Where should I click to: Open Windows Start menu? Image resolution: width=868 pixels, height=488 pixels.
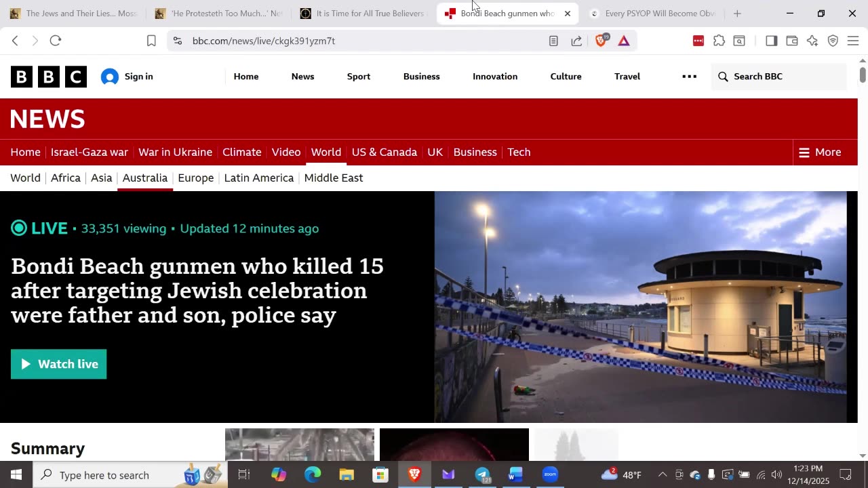click(16, 475)
